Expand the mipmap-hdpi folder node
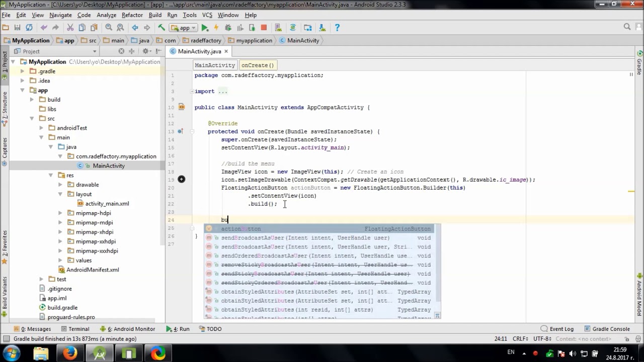This screenshot has width=644, height=362. pyautogui.click(x=60, y=213)
